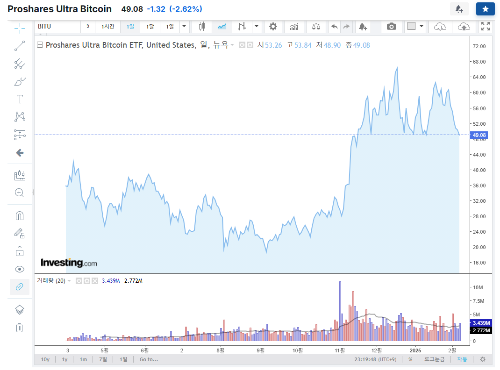500x370 pixels.
Task: Select the brush drawing tool
Action: point(20,82)
